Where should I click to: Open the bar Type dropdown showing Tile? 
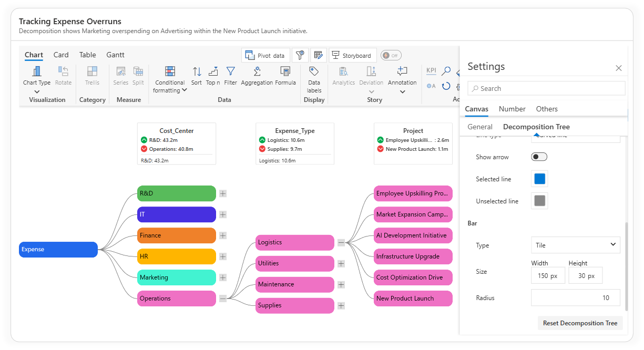(575, 245)
